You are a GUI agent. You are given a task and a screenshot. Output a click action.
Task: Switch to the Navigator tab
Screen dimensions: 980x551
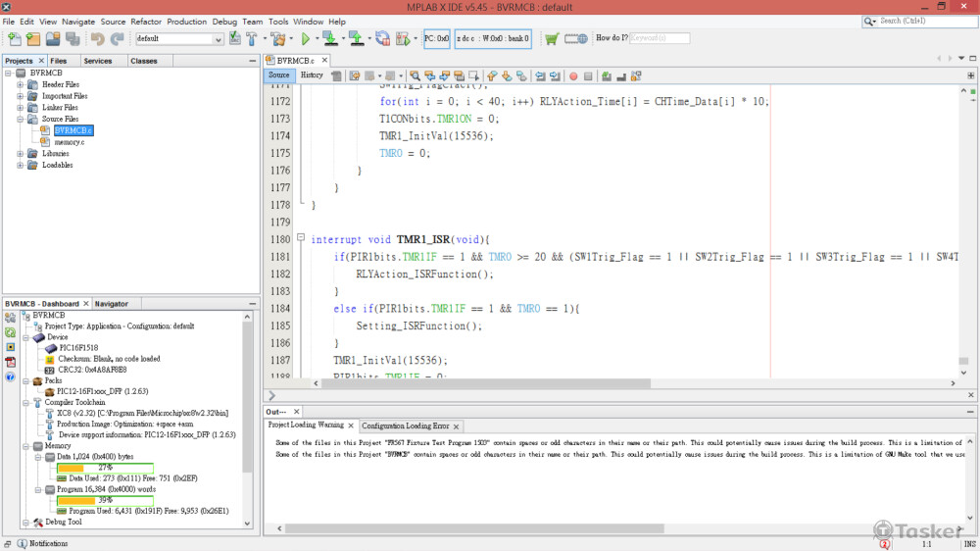(x=112, y=304)
